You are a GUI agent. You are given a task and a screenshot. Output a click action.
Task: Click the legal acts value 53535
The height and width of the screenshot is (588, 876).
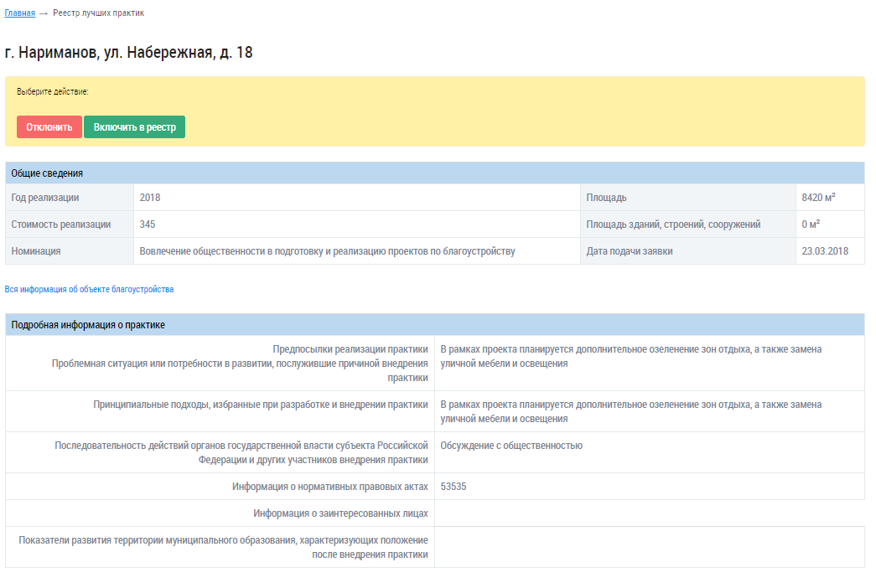[x=454, y=487]
